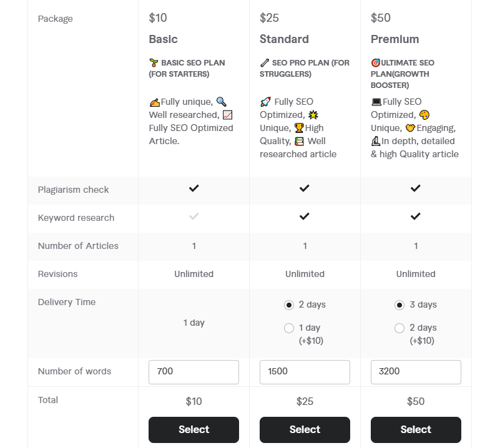Viewport: 495px width, 448px height.
Task: Click the Premium package heading
Action: pos(395,39)
